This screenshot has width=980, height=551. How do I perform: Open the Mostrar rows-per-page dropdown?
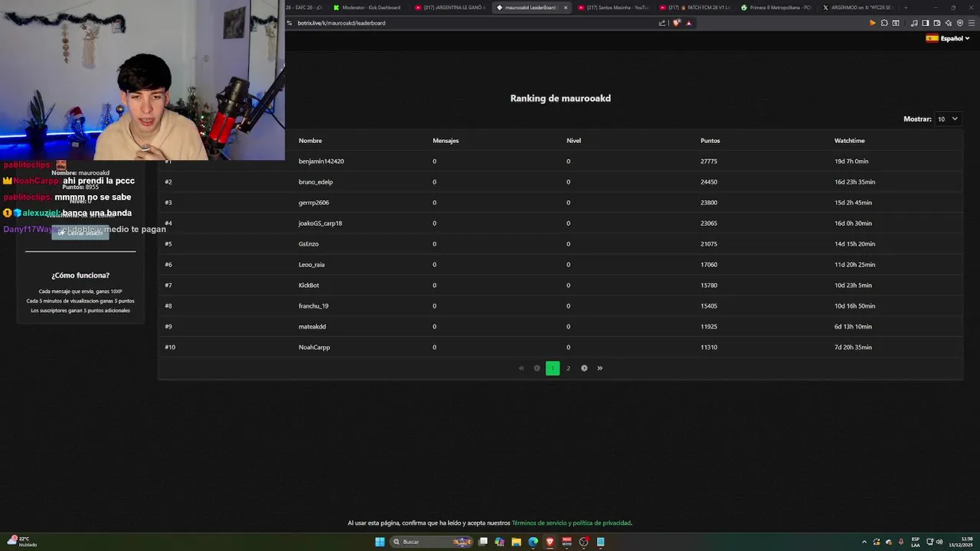click(948, 119)
